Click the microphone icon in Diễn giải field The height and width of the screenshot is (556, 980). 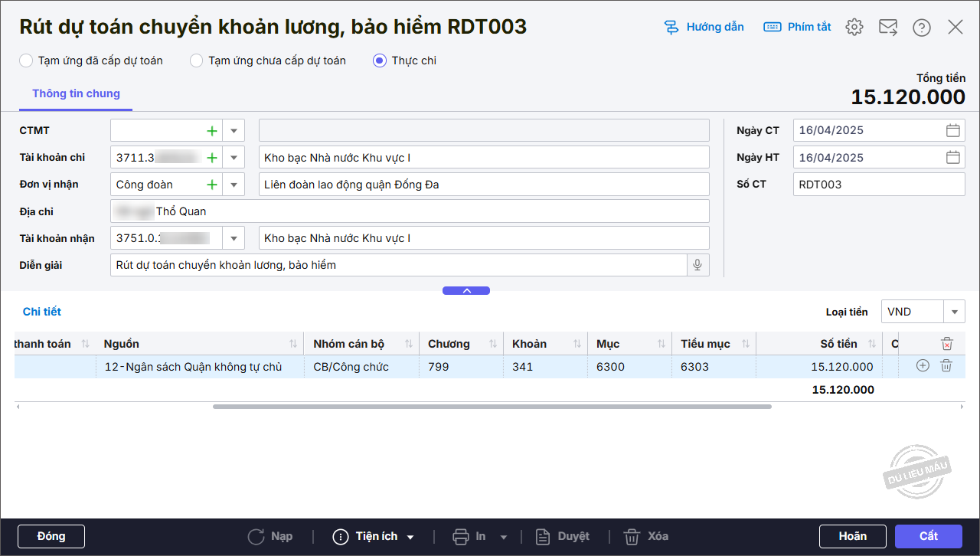point(697,265)
